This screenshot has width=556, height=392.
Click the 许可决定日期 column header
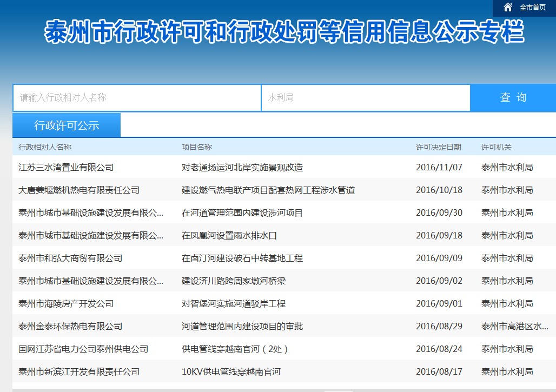438,147
